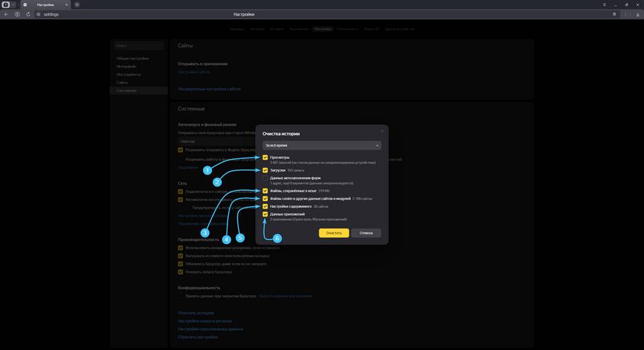
Task: Uncheck the Загрузки checkbox
Action: point(265,170)
